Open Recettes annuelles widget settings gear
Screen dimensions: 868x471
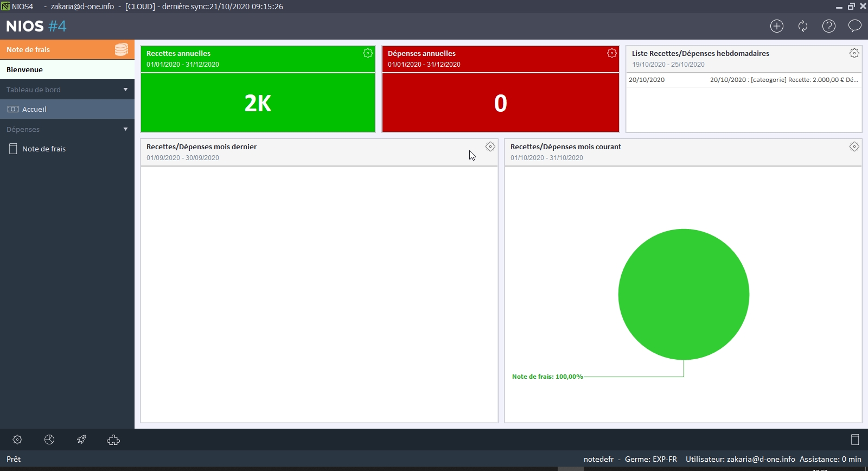[x=368, y=53]
